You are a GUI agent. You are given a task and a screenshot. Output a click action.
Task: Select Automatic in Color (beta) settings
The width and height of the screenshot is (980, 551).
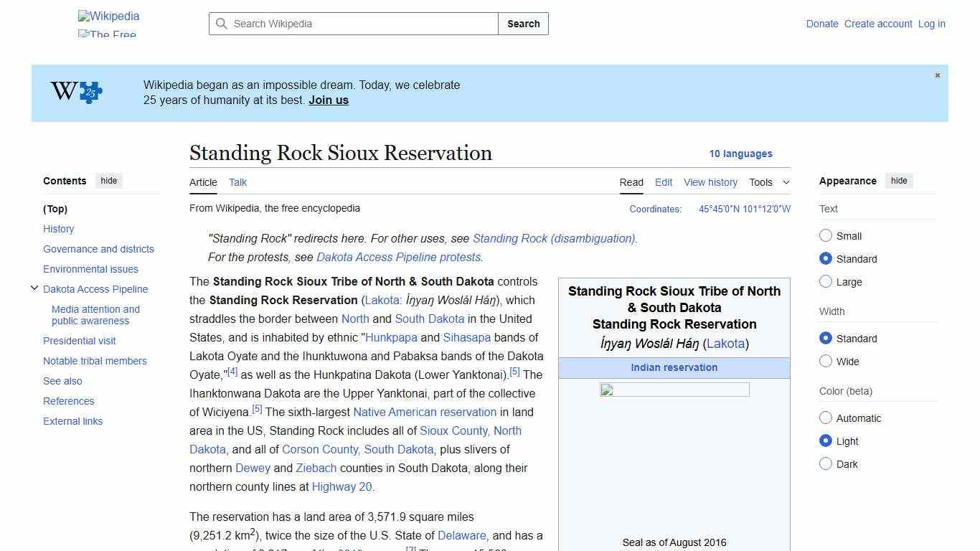[x=826, y=418]
